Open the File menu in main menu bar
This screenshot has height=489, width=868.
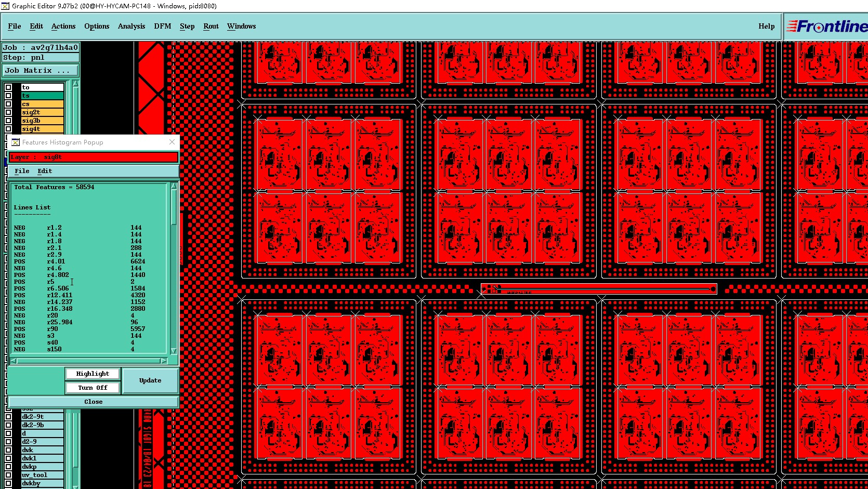tap(15, 26)
